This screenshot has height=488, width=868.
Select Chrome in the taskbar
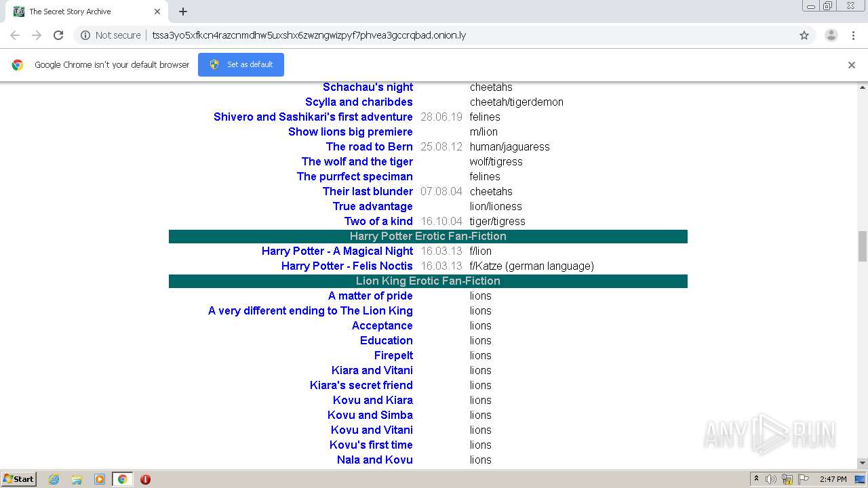123,479
